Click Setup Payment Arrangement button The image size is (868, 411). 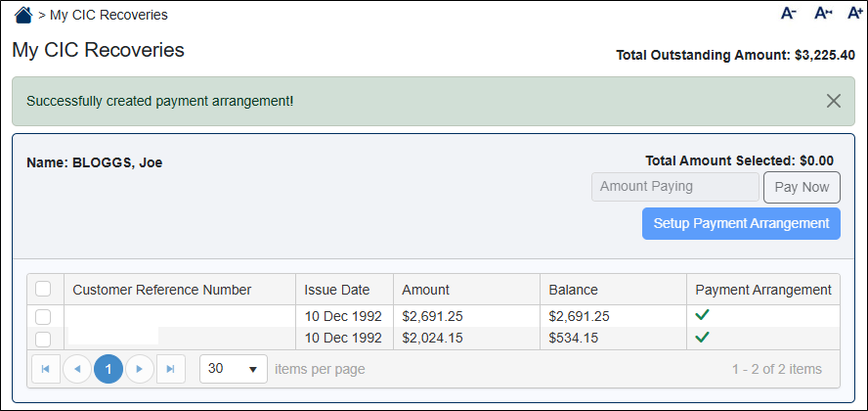tap(741, 223)
